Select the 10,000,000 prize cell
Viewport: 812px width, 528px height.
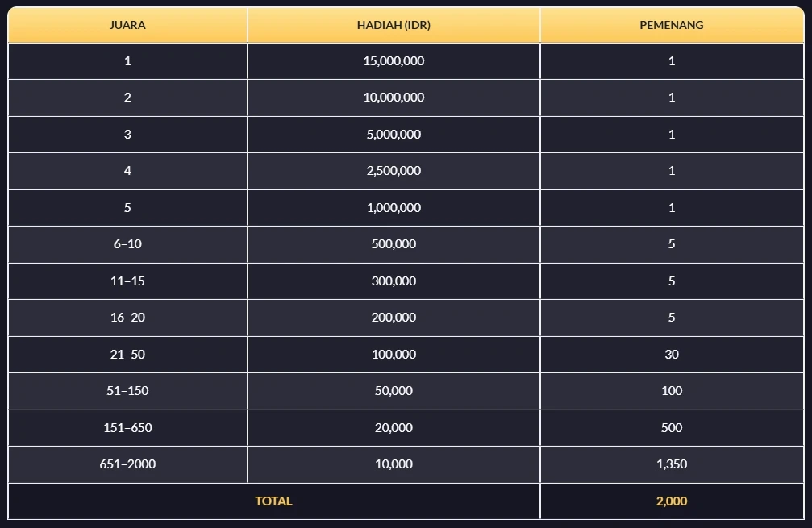tap(394, 98)
